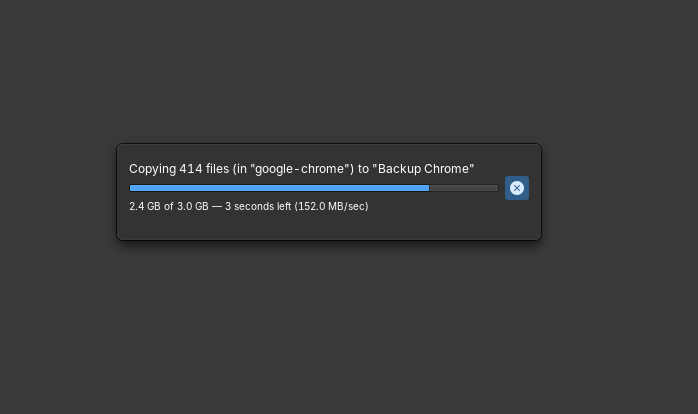Screen dimensions: 698x414
Task: Click the "2.4 GB" copied amount text
Action: point(144,206)
